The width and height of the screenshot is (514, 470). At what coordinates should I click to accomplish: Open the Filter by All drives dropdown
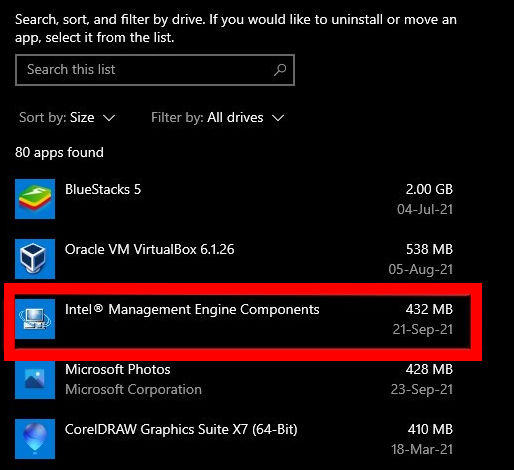[218, 118]
